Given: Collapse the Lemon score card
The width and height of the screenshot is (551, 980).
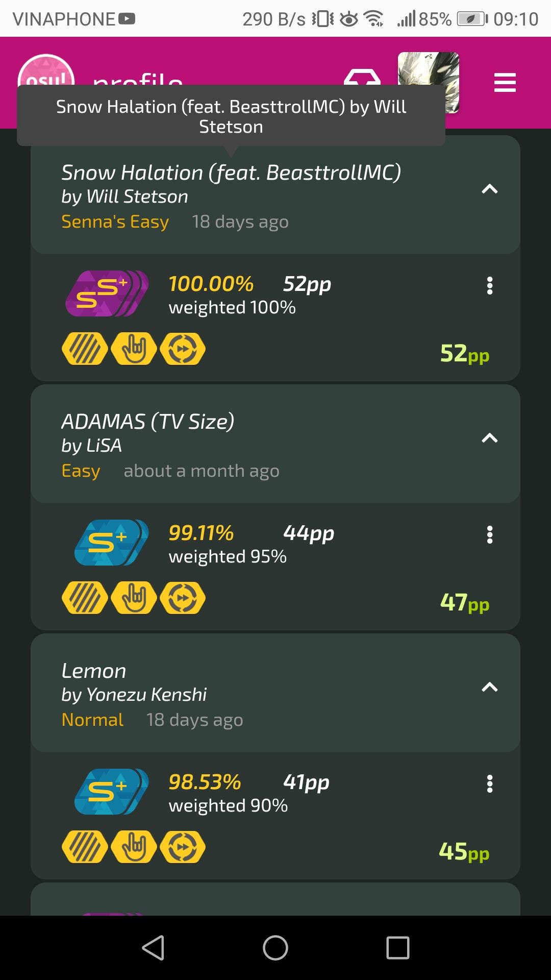Looking at the screenshot, I should pyautogui.click(x=489, y=687).
